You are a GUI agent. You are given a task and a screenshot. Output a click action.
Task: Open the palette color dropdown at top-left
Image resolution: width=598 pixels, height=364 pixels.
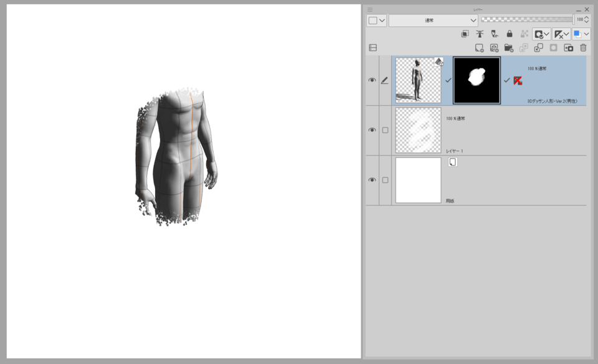(376, 21)
